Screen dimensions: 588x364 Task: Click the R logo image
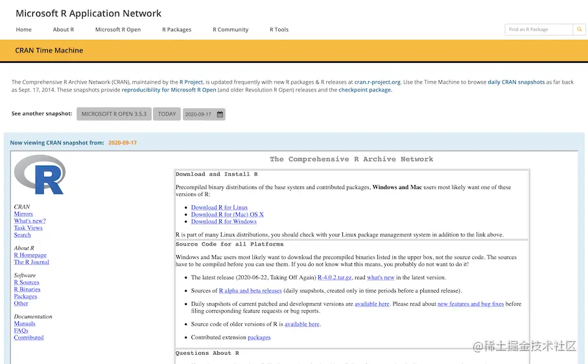coord(40,175)
